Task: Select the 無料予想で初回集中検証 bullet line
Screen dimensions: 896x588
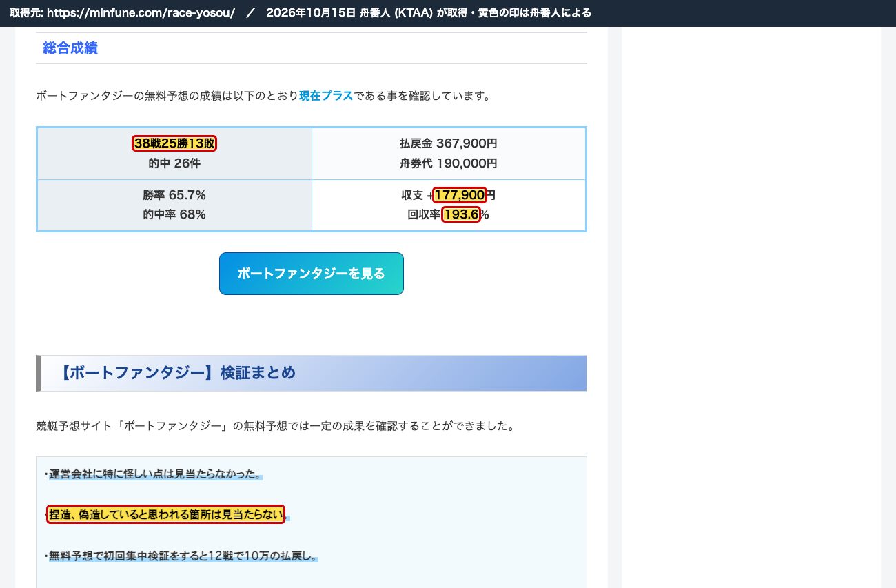Action: coord(181,556)
